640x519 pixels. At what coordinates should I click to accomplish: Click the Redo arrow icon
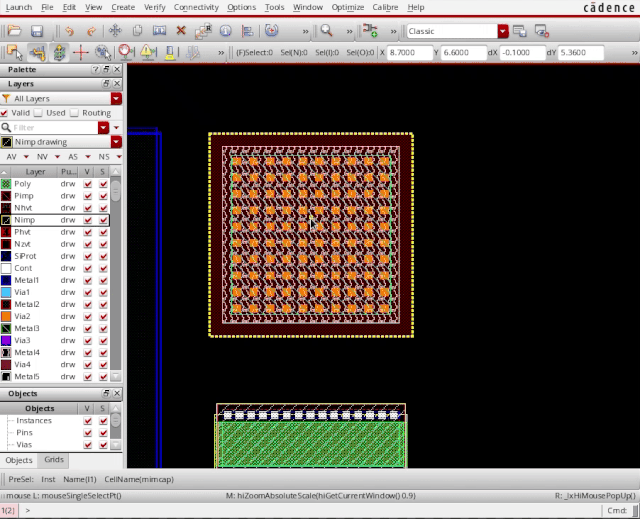[91, 31]
